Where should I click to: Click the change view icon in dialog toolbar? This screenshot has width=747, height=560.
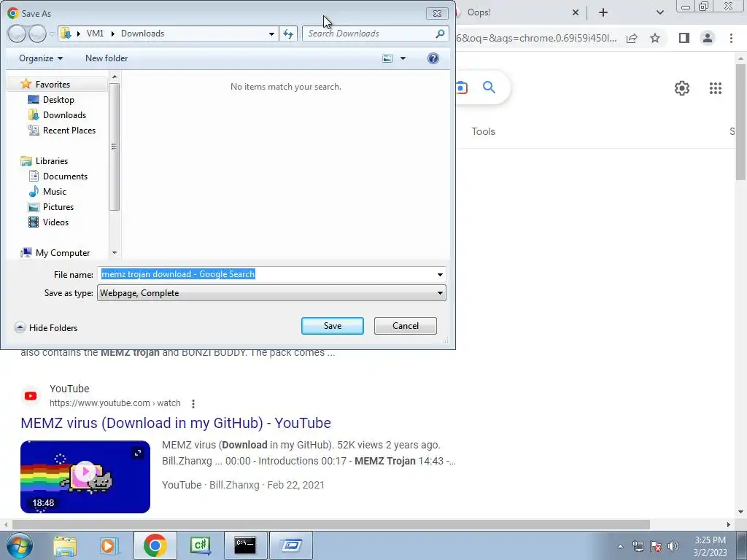[x=388, y=58]
